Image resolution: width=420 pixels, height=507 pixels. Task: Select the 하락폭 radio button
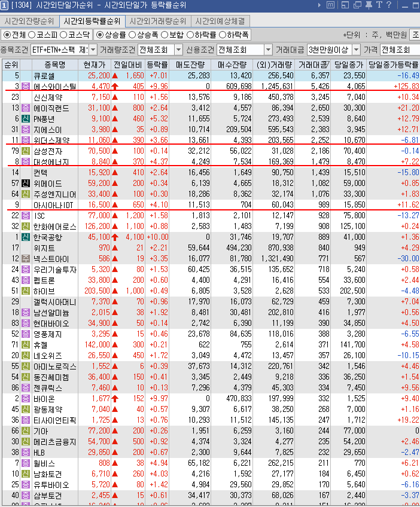click(x=223, y=35)
